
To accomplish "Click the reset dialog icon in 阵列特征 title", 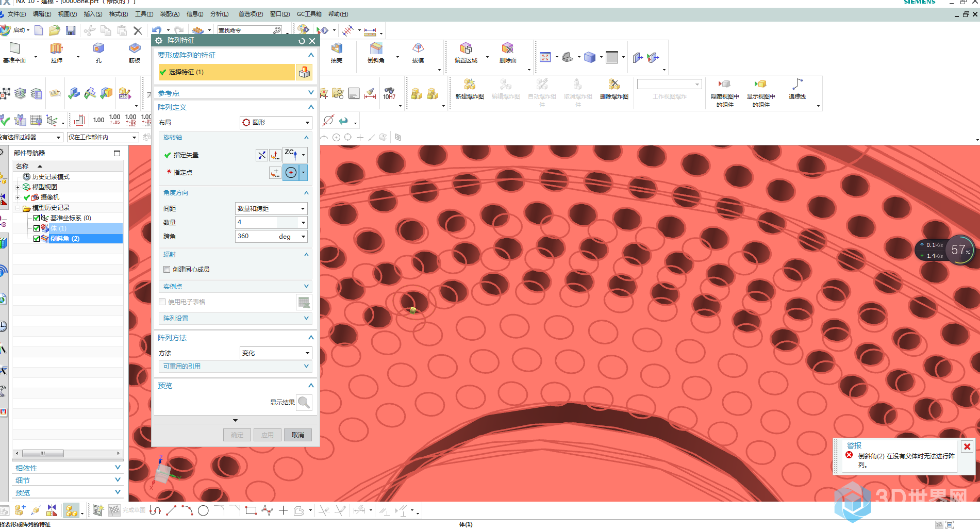I will [302, 41].
